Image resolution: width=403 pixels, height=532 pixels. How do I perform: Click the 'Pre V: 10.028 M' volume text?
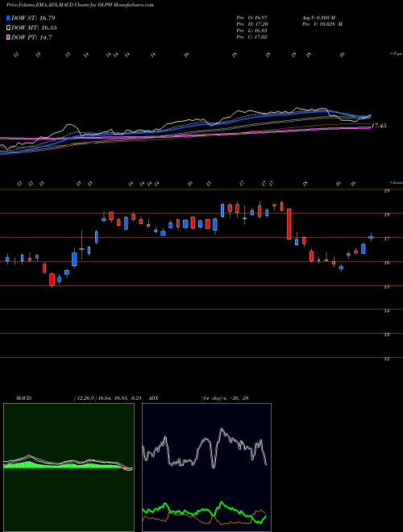tap(322, 24)
